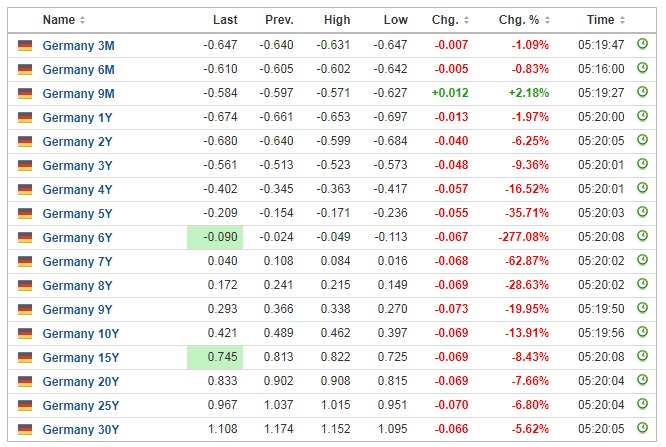Screen dimensions: 666x447
Task: Click the German flag beside Germany 30Y
Action: pos(25,430)
